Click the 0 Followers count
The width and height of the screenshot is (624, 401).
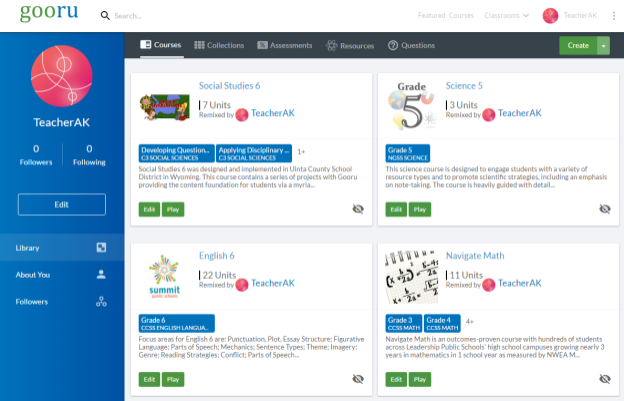coord(36,155)
